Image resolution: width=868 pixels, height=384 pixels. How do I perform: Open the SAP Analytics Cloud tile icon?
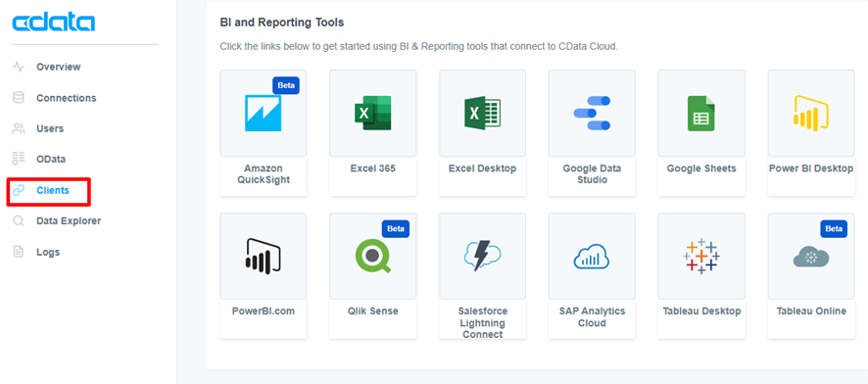[592, 258]
